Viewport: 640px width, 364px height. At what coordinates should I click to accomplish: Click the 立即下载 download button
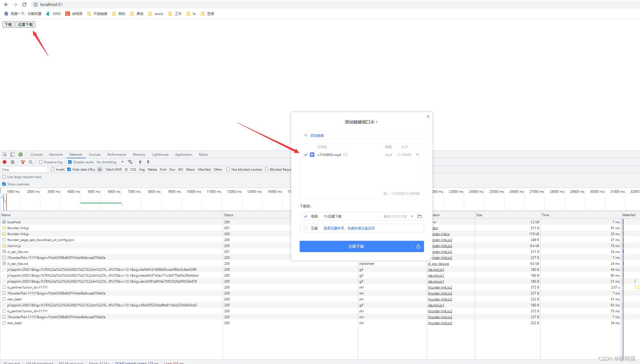click(356, 246)
